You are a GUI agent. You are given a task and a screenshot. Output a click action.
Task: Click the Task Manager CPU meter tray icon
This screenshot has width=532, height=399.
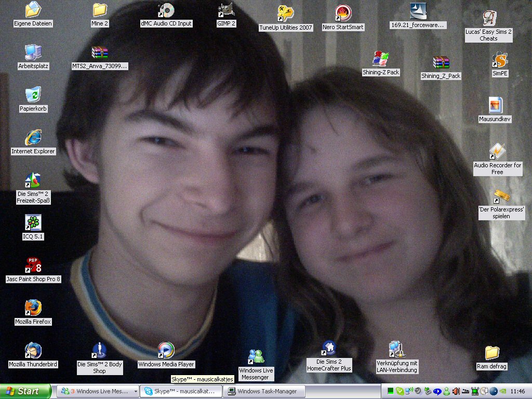391,391
